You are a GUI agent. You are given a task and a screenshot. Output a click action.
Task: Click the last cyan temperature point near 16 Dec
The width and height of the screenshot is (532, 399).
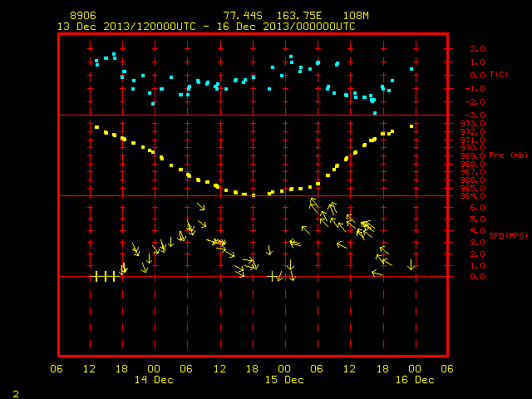click(411, 69)
